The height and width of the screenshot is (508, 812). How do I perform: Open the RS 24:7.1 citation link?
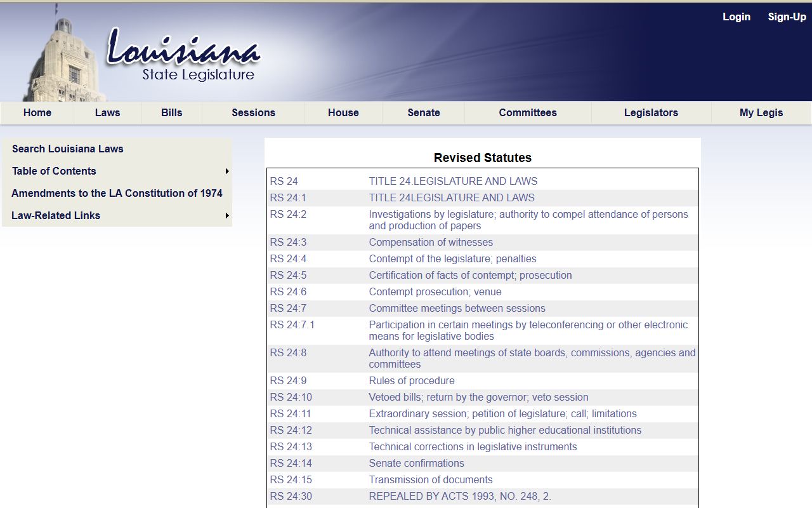292,324
